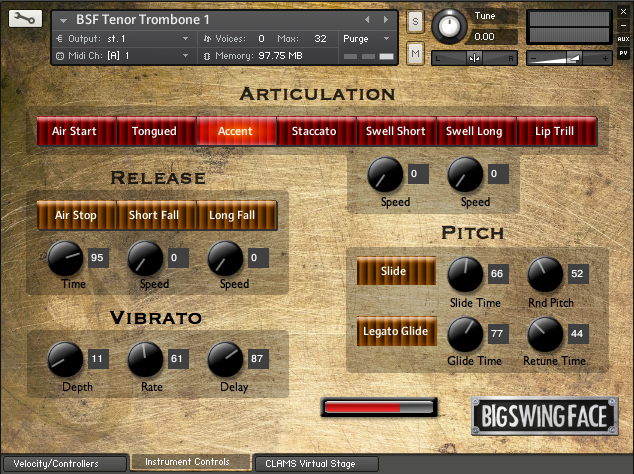The image size is (634, 474).
Task: Select the Staccato articulation
Action: coord(316,131)
